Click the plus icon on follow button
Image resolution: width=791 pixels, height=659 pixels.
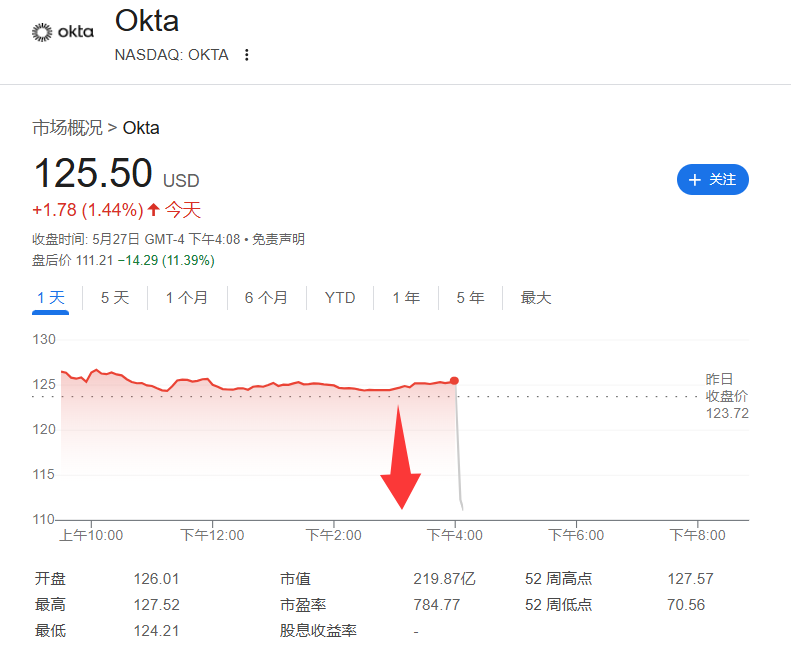point(695,180)
